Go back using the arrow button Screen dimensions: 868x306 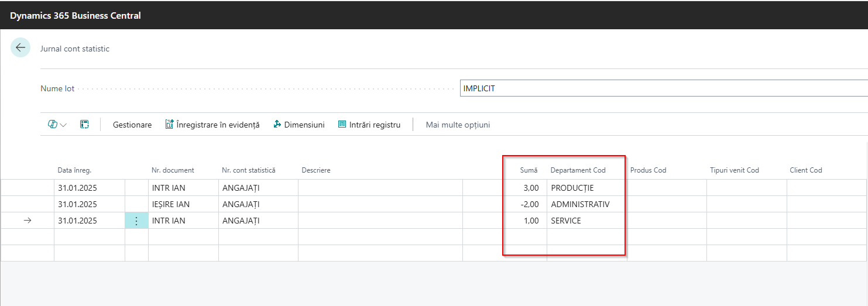(x=20, y=48)
